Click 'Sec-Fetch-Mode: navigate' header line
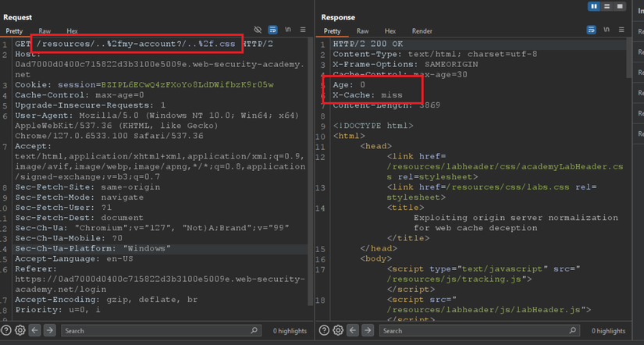This screenshot has height=345, width=644. 80,197
